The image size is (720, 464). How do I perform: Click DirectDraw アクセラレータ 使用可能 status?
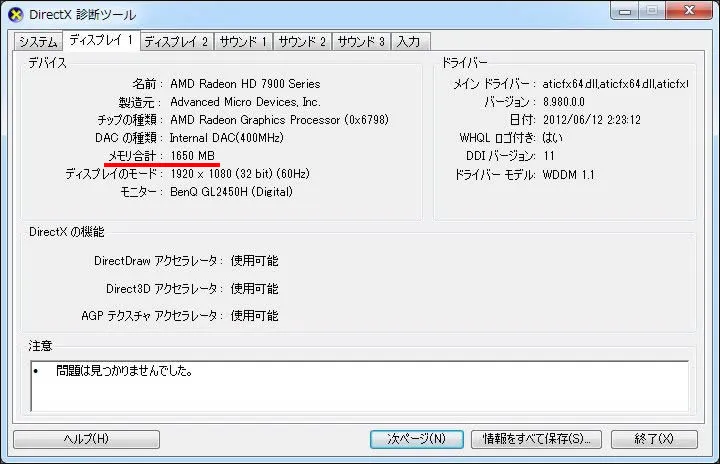(254, 261)
